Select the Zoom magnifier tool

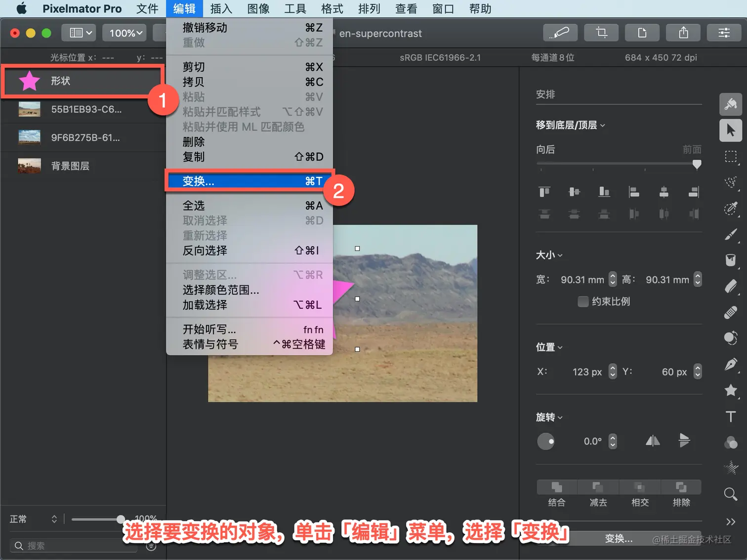point(731,494)
